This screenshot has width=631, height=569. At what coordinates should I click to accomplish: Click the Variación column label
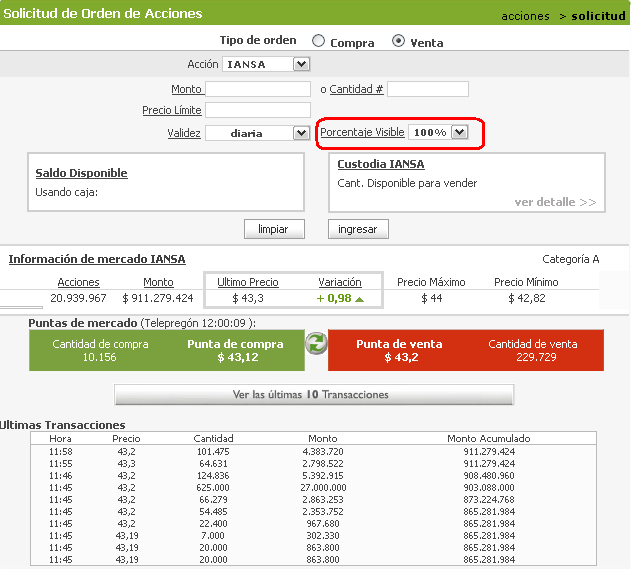click(x=340, y=282)
